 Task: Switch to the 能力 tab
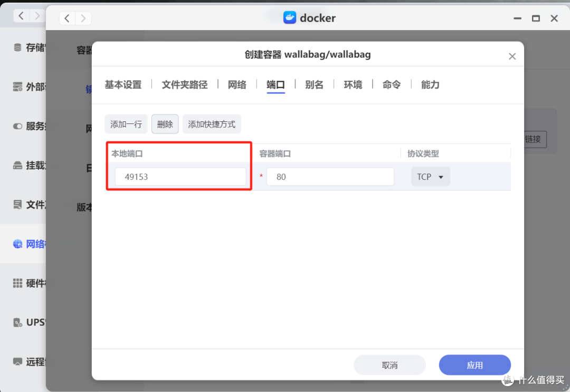pos(430,84)
